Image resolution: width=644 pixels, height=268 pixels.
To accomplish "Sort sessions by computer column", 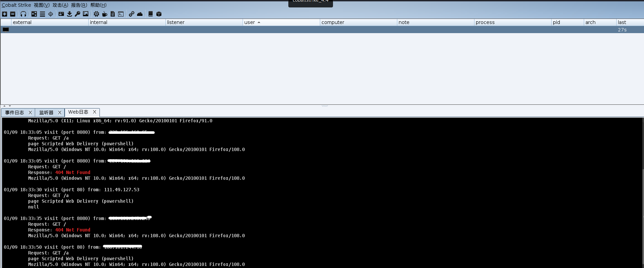I will pyautogui.click(x=358, y=22).
